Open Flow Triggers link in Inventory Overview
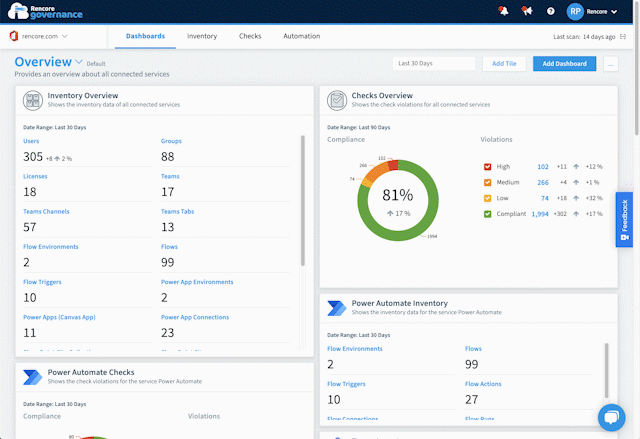640x439 pixels. tap(42, 282)
